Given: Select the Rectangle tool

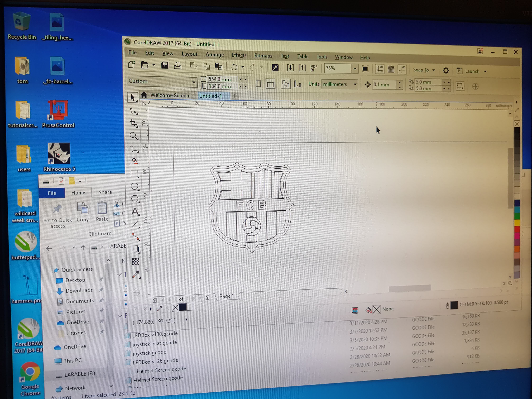Looking at the screenshot, I should pos(135,174).
